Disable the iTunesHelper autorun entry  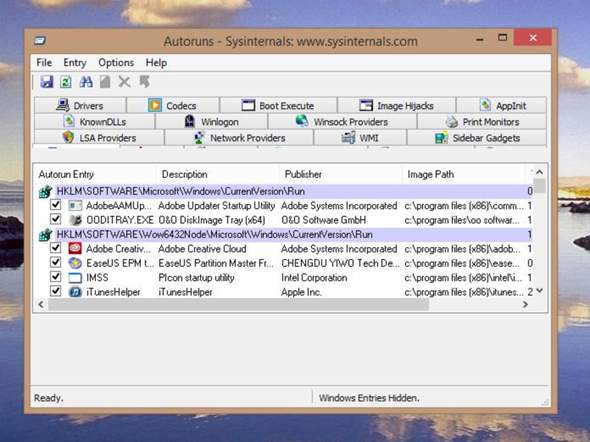click(x=56, y=291)
